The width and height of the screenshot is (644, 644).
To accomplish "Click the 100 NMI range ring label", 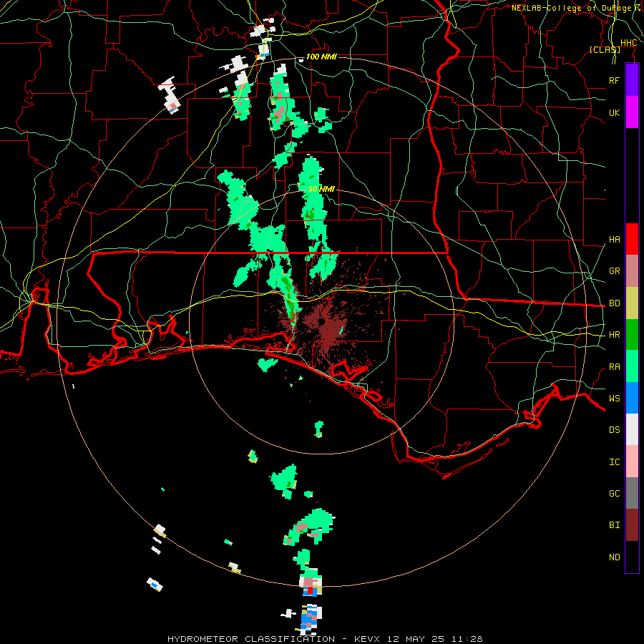I will point(321,57).
